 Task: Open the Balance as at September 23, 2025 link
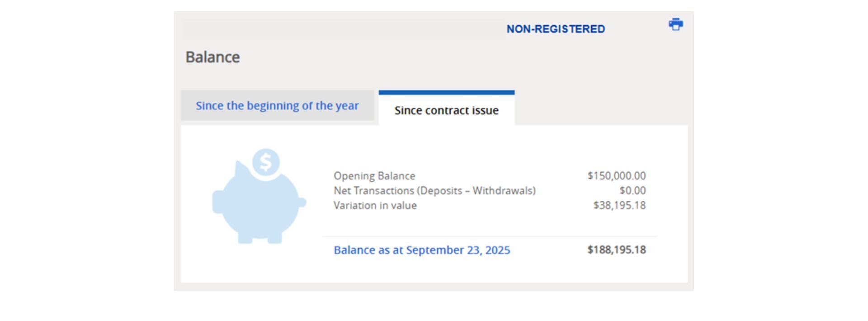point(421,250)
